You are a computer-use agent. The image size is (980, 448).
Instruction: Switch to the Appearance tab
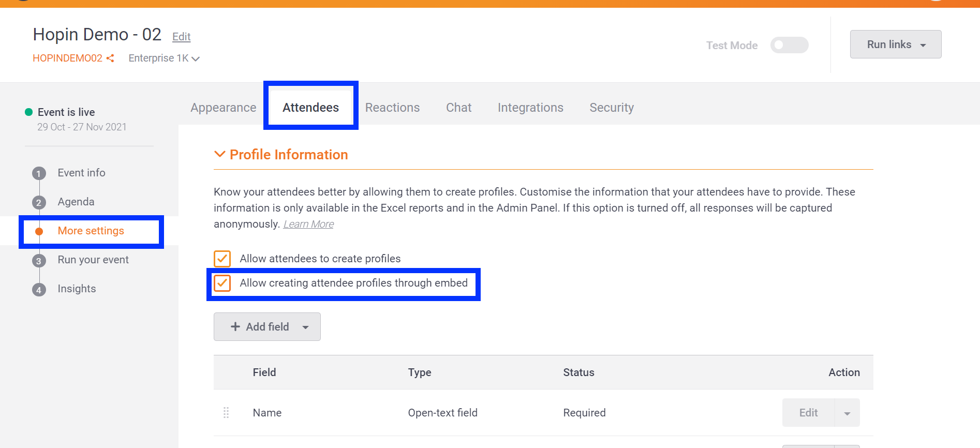coord(224,108)
